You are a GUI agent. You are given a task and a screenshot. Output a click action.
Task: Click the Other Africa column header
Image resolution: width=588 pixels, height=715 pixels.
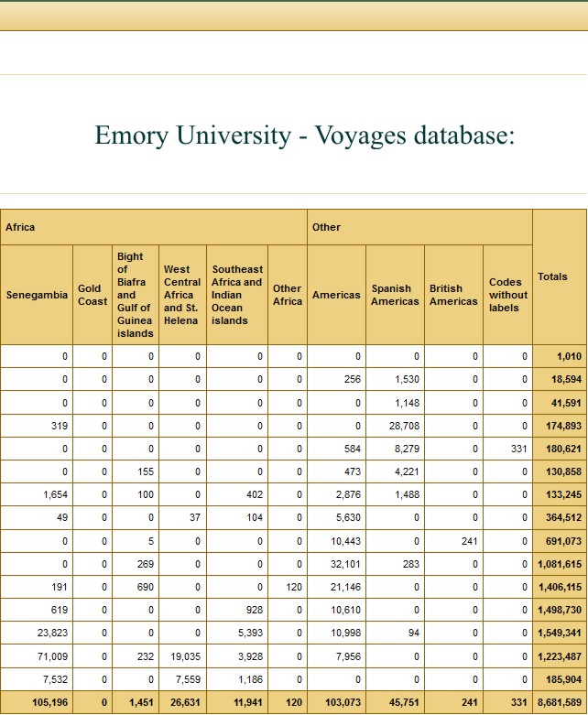coord(287,295)
